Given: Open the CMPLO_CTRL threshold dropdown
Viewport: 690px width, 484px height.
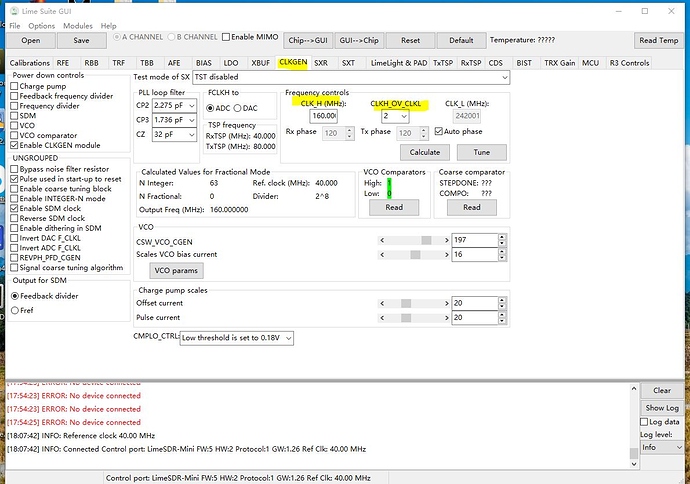Looking at the screenshot, I should pyautogui.click(x=236, y=338).
